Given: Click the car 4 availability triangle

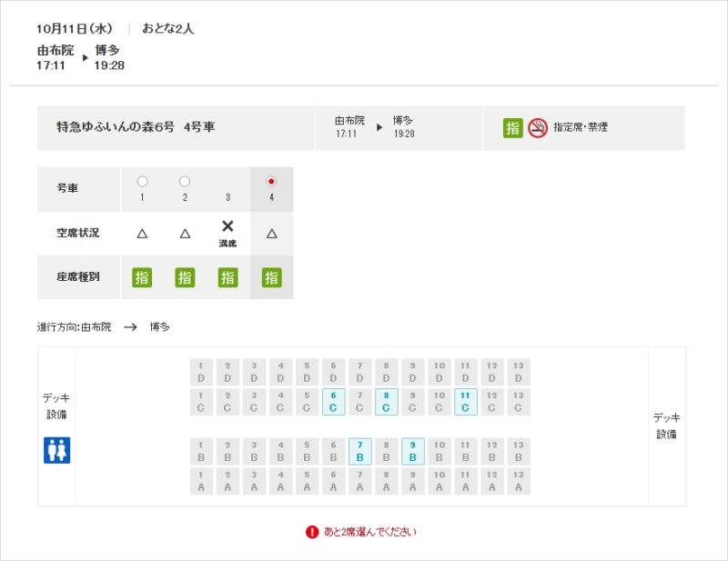Looking at the screenshot, I should tap(272, 234).
